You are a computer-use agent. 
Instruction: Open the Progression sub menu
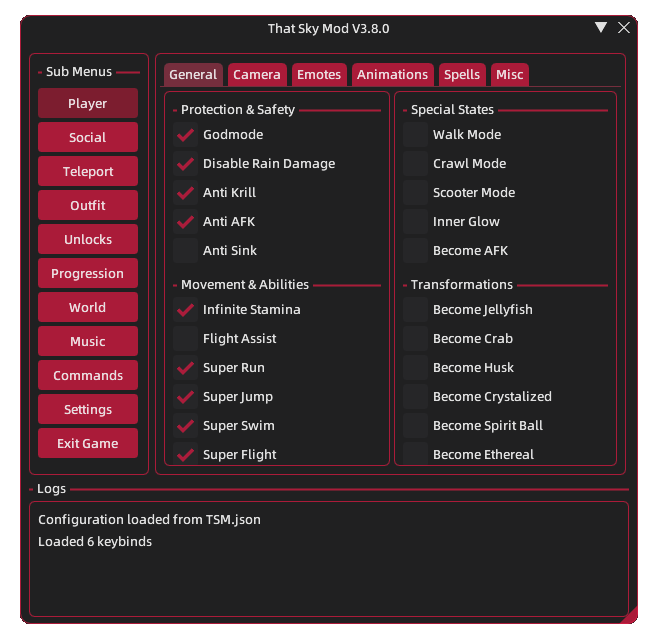point(88,273)
